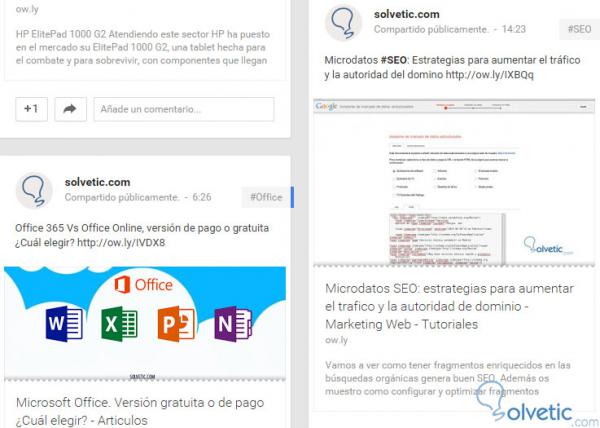Image resolution: width=600 pixels, height=428 pixels.
Task: Click the Excel icon in Office banner
Action: click(119, 324)
